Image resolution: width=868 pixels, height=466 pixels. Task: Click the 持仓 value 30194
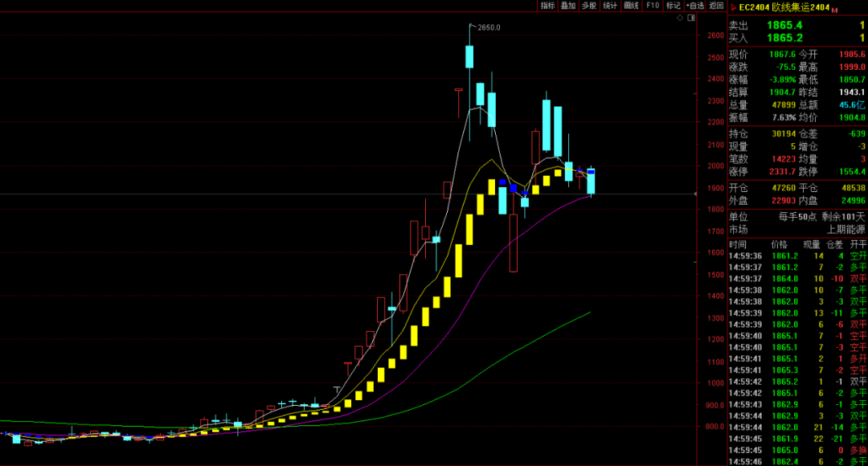click(x=784, y=134)
